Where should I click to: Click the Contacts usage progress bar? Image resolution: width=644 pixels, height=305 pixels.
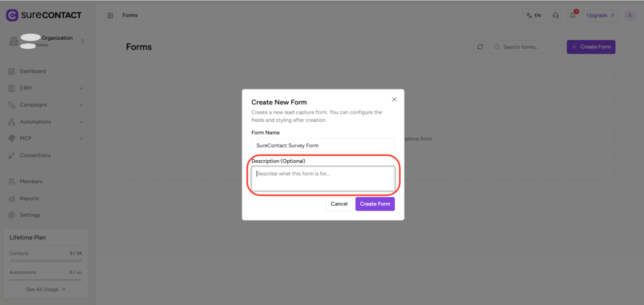tap(46, 261)
